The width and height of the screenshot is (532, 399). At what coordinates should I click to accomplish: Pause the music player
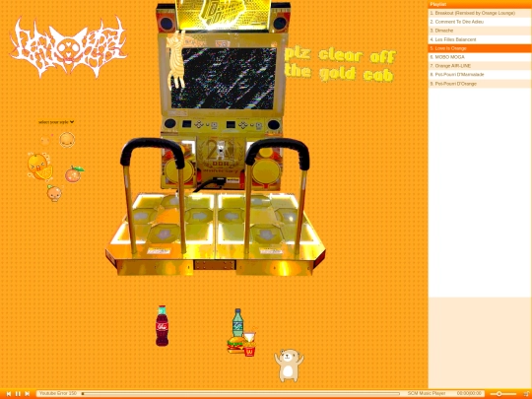pyautogui.click(x=18, y=393)
